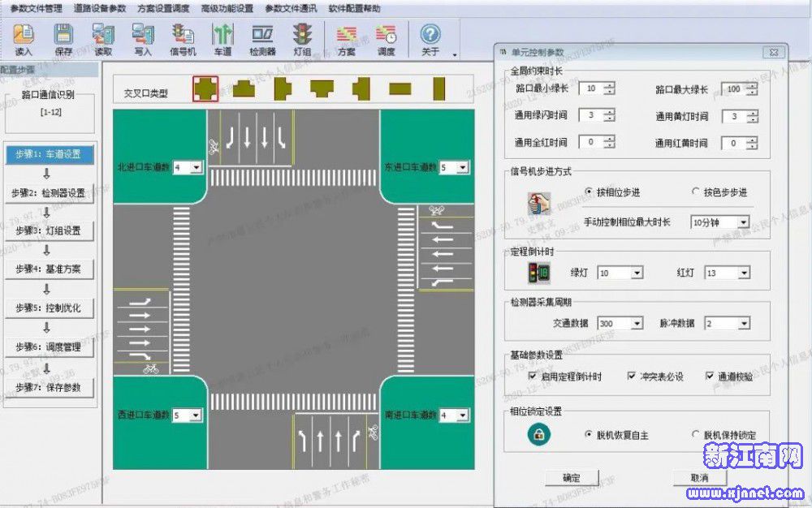The height and width of the screenshot is (508, 812).
Task: Click the 读入 (Load) toolbar icon
Action: point(24,39)
